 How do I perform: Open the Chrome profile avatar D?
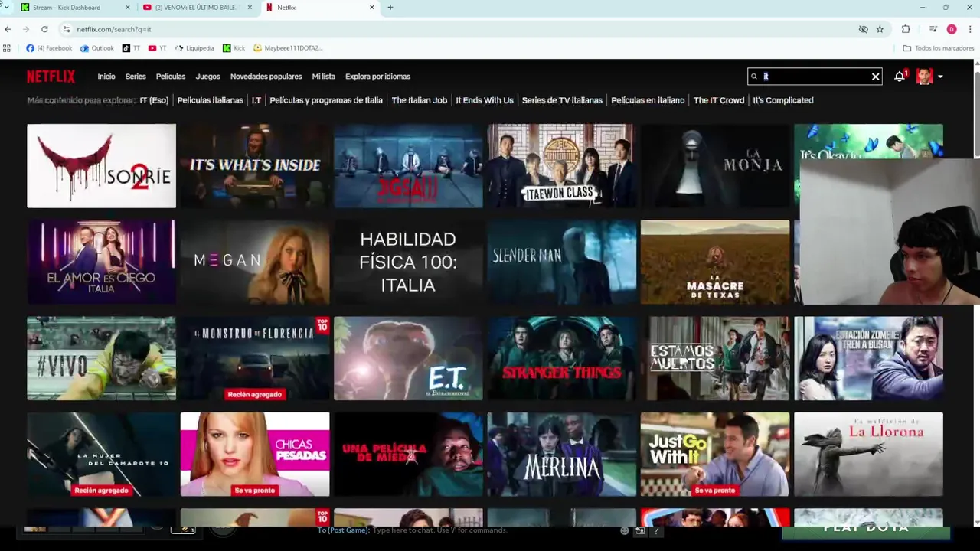(952, 29)
